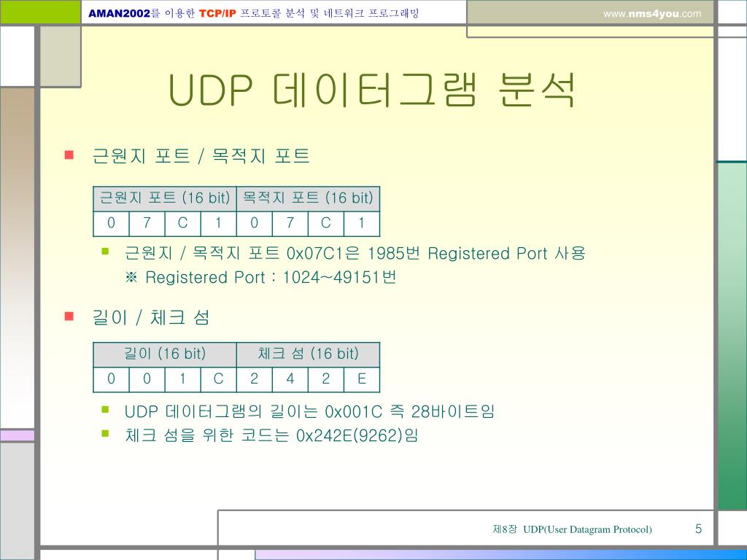Image resolution: width=747 pixels, height=560 pixels.
Task: Click the "7" cell under 근원지 포트
Action: click(147, 223)
